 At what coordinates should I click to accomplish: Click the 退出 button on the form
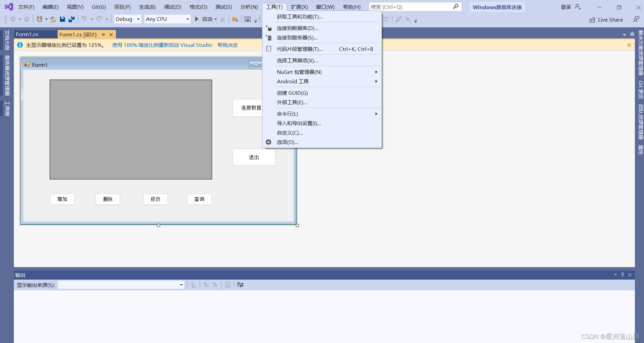click(254, 157)
